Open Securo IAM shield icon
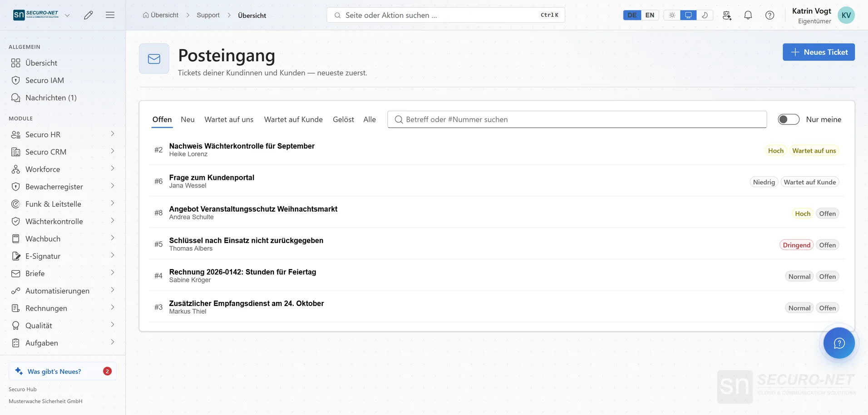 (16, 80)
